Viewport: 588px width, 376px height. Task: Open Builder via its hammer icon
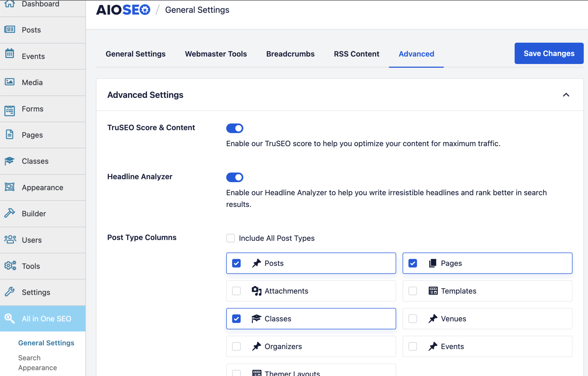pos(10,213)
